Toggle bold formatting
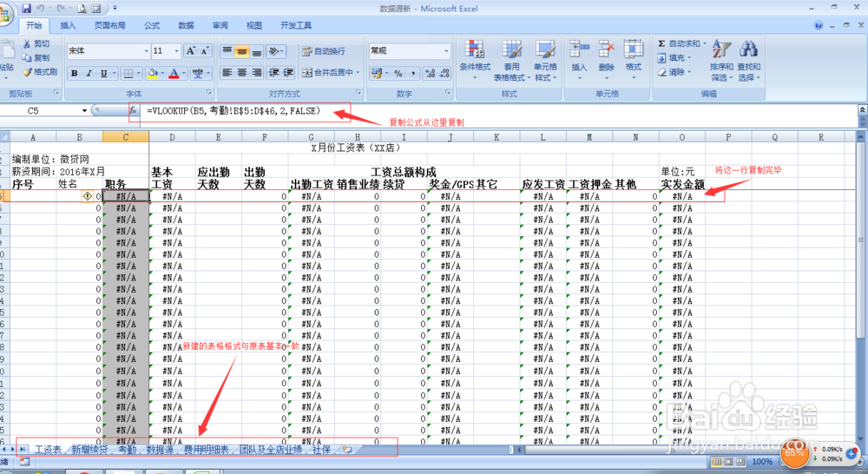Viewport: 868px width, 474px height. point(74,73)
